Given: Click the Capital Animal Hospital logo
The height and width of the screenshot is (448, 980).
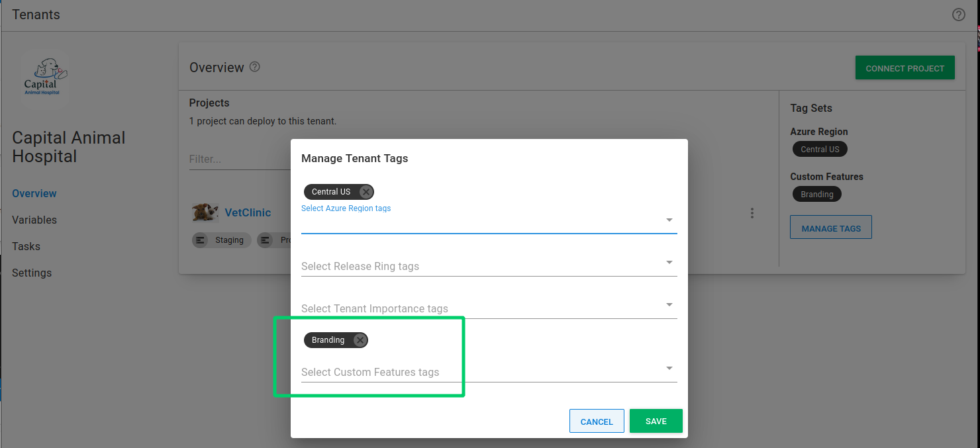Looking at the screenshot, I should click(44, 77).
